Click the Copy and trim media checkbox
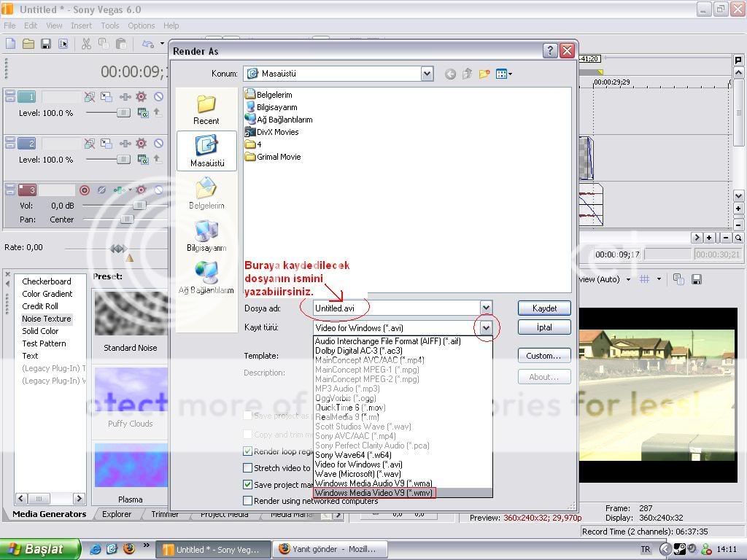747x560 pixels. pos(248,435)
